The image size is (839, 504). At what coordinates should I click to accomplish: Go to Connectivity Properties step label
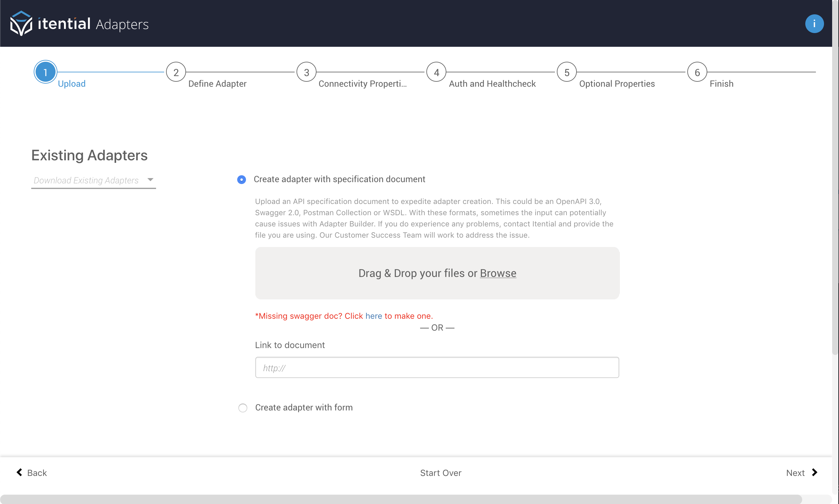tap(363, 84)
